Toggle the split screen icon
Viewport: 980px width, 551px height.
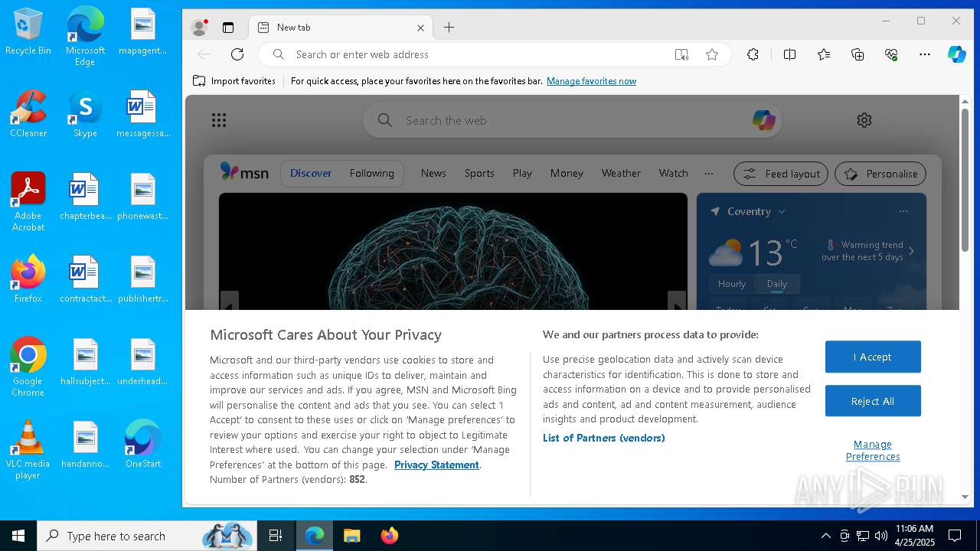coord(789,54)
